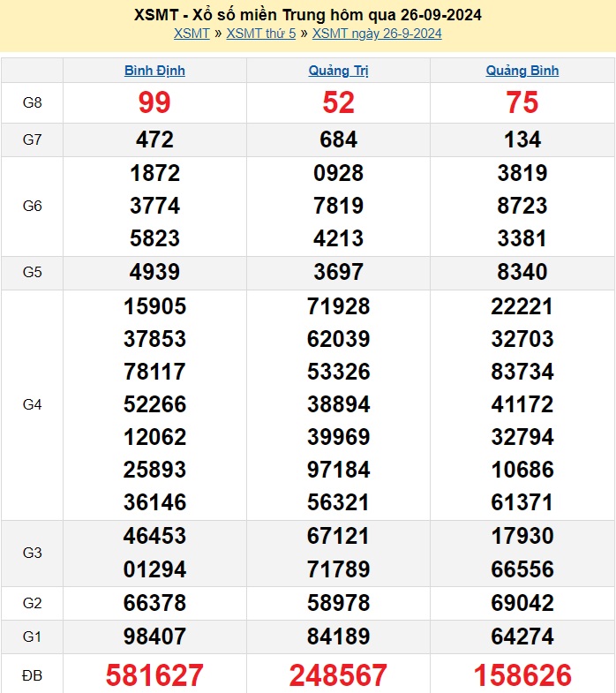The height and width of the screenshot is (693, 616).
Task: Open the XSMT breadcrumb link
Action: (192, 34)
